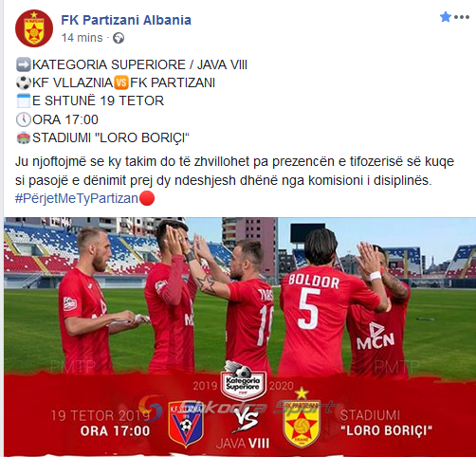This screenshot has height=457, width=476.
Task: Click the clock emoji beside ORA 17:00
Action: [24, 119]
